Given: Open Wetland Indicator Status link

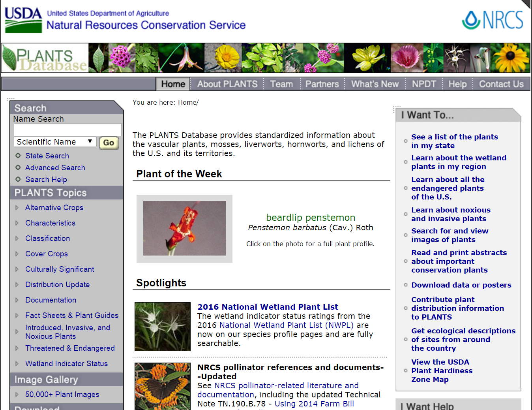Looking at the screenshot, I should click(x=66, y=364).
